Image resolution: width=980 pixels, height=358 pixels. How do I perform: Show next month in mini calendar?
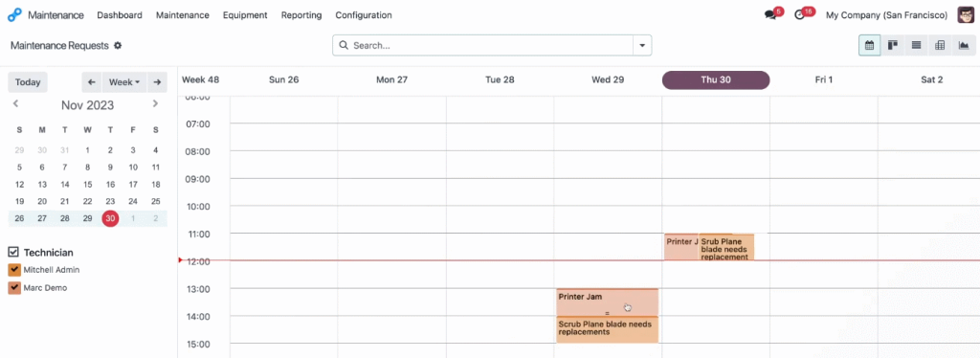click(x=155, y=103)
